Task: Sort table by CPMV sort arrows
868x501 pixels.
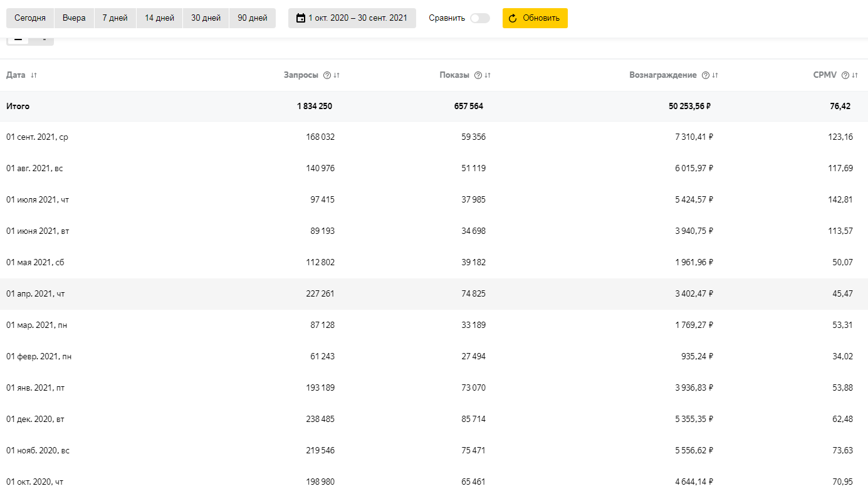Action: [855, 75]
